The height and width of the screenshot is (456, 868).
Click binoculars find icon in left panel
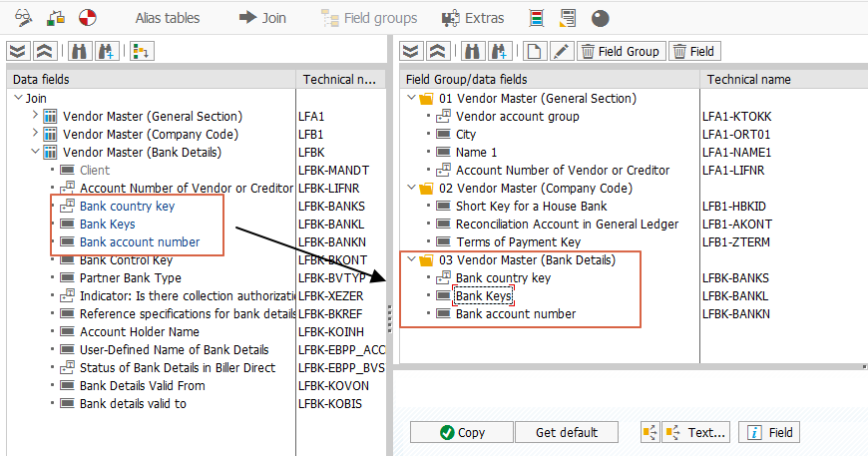click(79, 52)
